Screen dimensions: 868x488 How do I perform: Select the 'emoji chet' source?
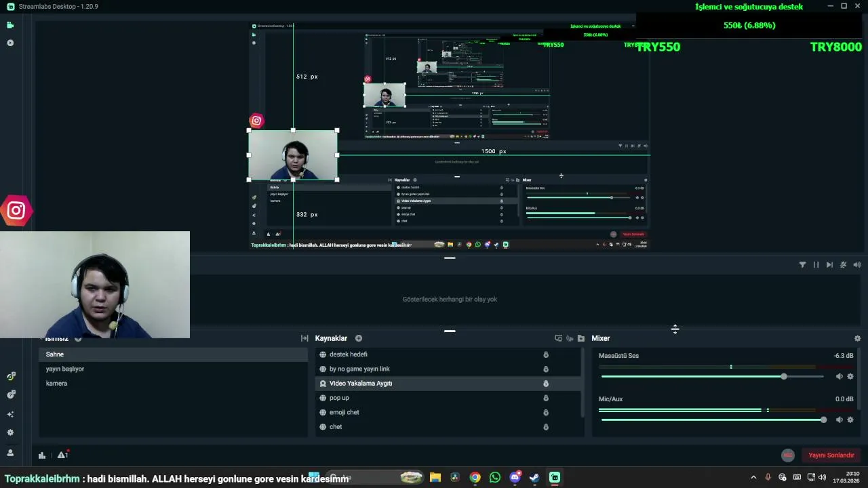click(x=448, y=412)
